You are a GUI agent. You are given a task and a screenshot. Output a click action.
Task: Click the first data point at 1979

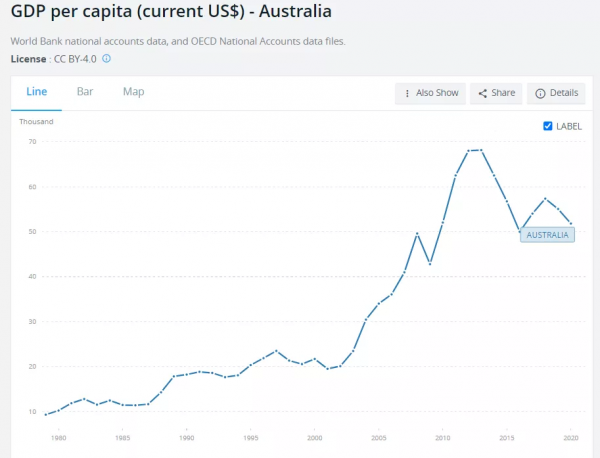point(45,414)
